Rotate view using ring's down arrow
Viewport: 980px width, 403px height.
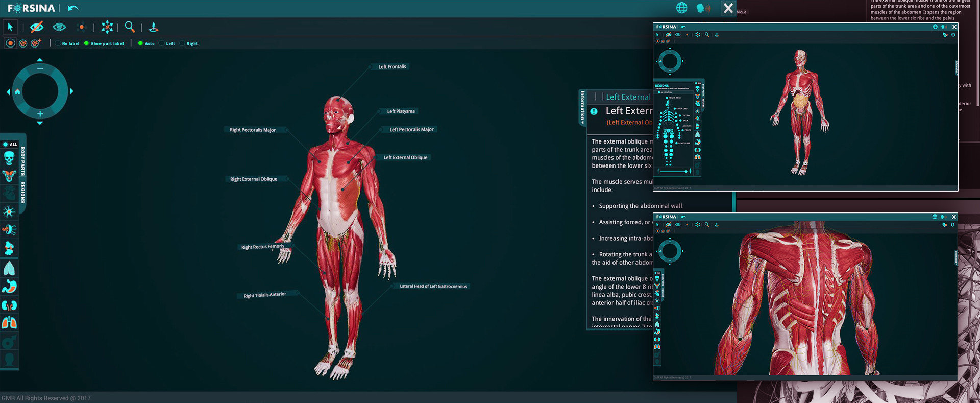click(40, 123)
